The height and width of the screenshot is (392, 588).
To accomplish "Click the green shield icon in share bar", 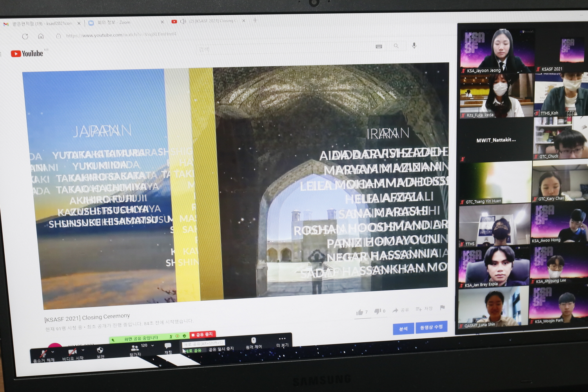I will (184, 336).
